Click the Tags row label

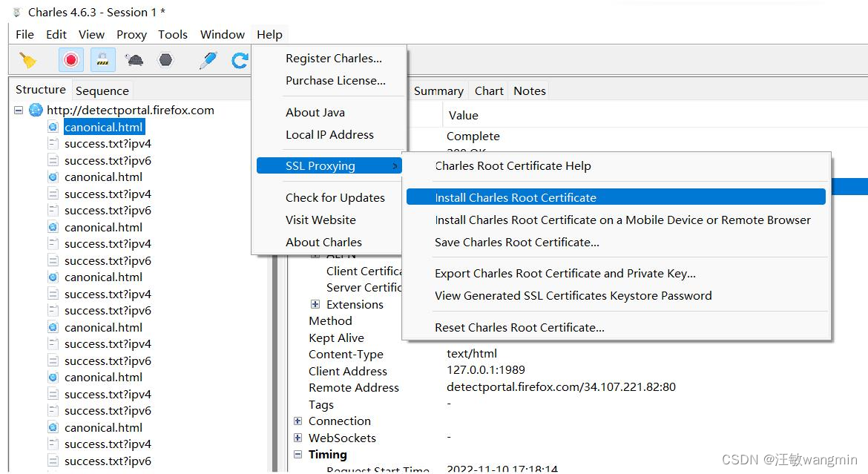point(321,405)
